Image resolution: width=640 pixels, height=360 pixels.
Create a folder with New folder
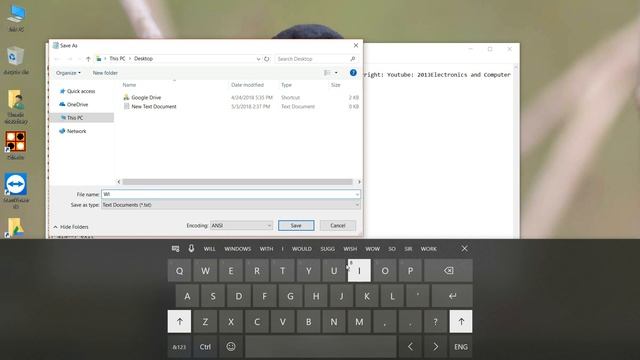click(105, 73)
